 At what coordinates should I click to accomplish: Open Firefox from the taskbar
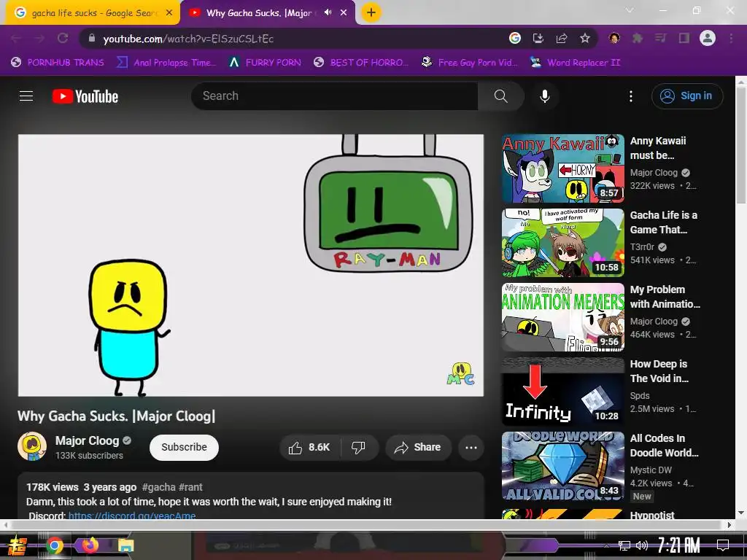point(90,545)
